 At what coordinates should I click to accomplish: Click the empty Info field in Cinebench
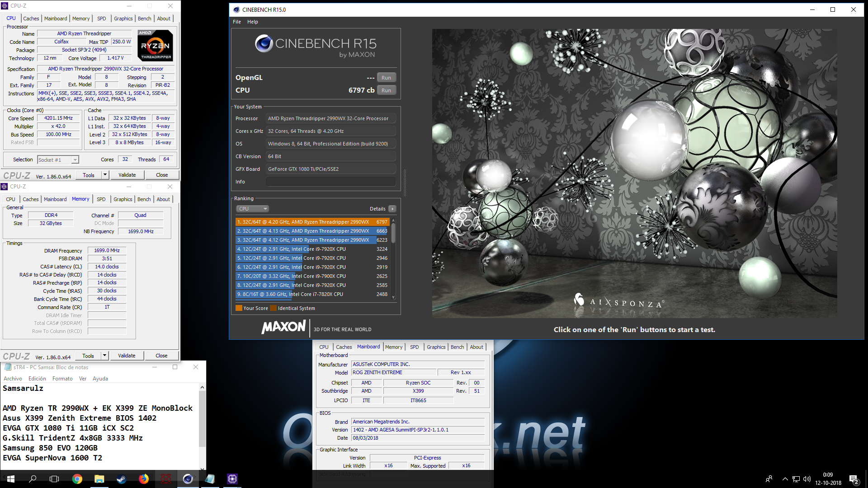pos(331,182)
